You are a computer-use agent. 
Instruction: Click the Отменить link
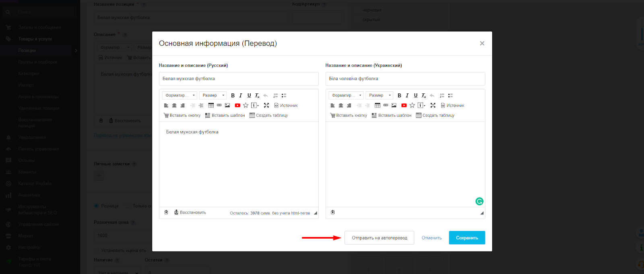[x=431, y=238]
